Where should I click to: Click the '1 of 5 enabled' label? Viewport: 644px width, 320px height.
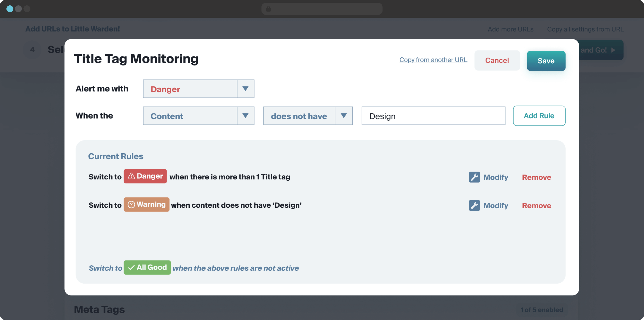(x=542, y=310)
